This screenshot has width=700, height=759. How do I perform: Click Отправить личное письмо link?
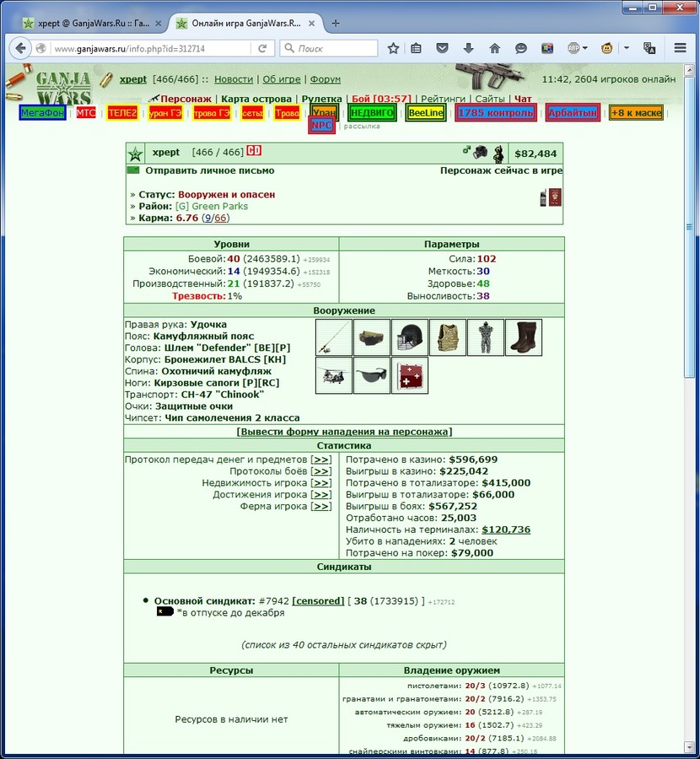point(210,170)
